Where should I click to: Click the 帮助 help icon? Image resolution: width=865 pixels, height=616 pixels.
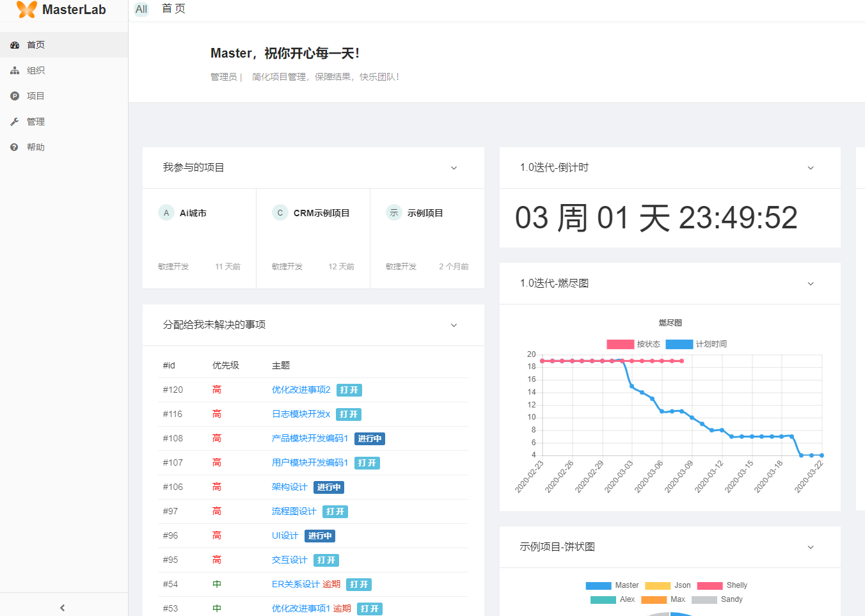15,147
